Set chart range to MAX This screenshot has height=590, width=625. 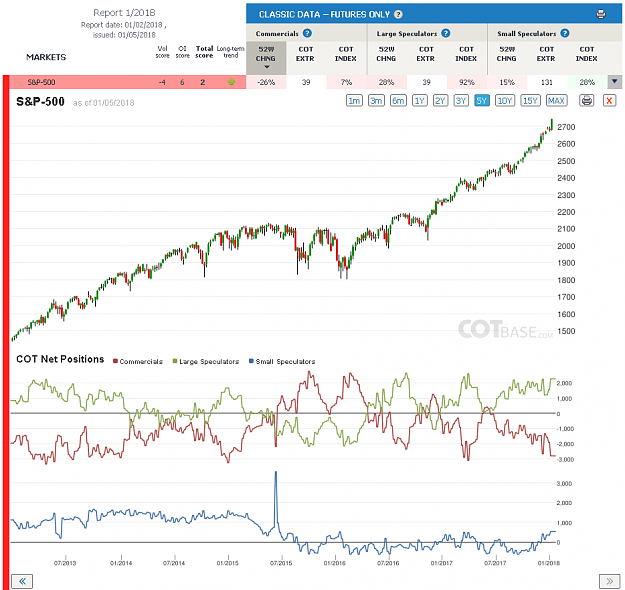(556, 100)
